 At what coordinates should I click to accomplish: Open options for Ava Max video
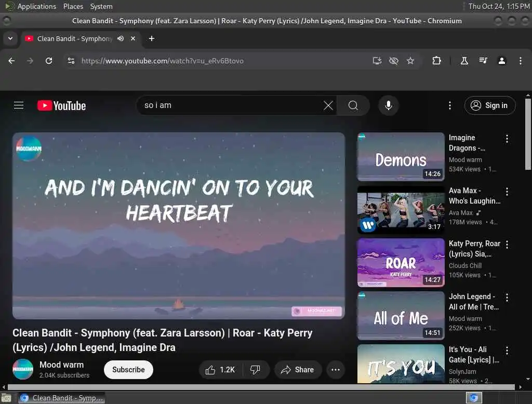[507, 192]
